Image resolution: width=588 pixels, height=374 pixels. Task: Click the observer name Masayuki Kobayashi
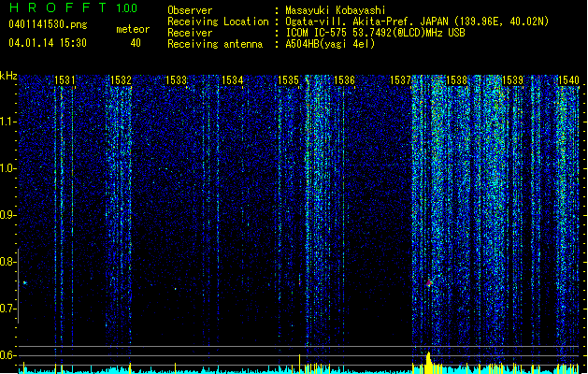[336, 10]
